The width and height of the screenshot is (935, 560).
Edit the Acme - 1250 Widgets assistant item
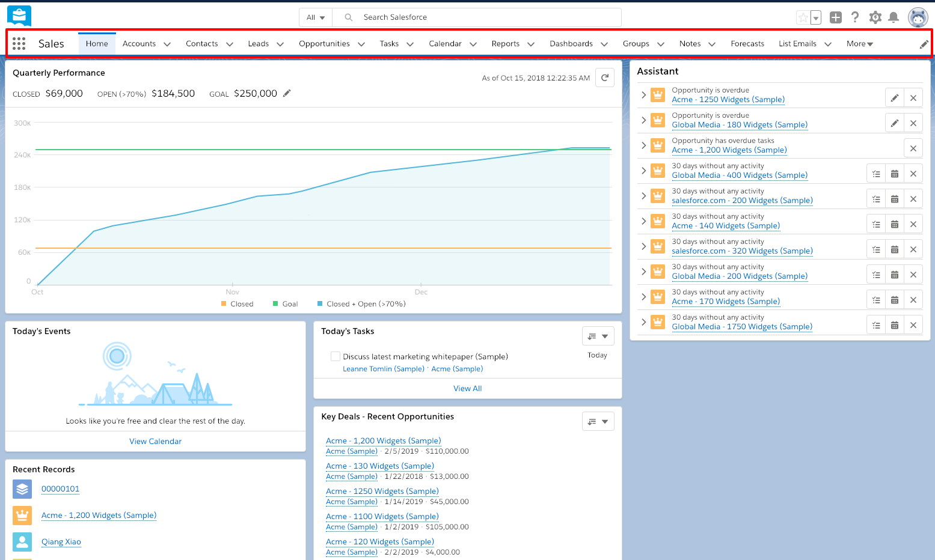tap(895, 98)
